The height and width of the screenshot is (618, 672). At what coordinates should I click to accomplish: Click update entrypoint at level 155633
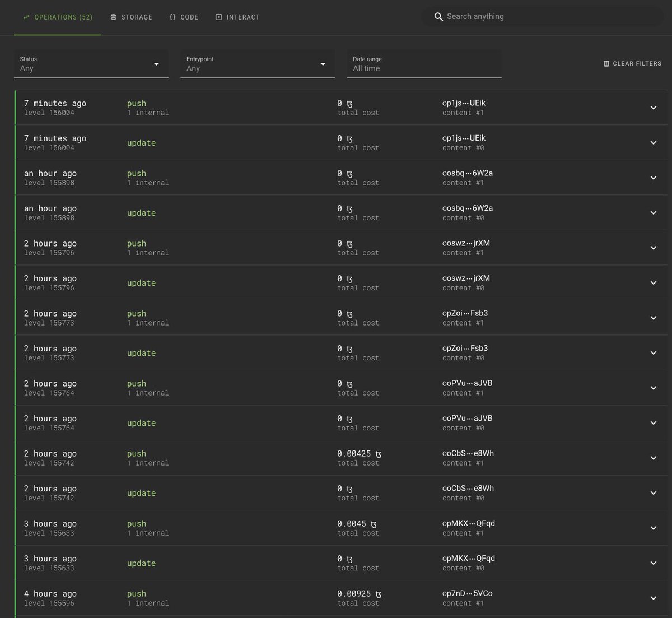141,563
